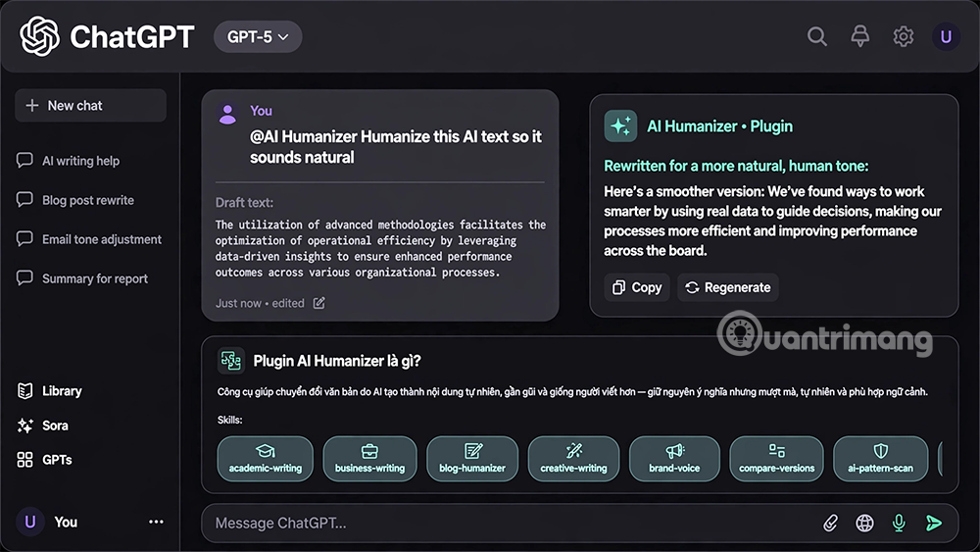Select the creative-writing skill

coord(573,459)
